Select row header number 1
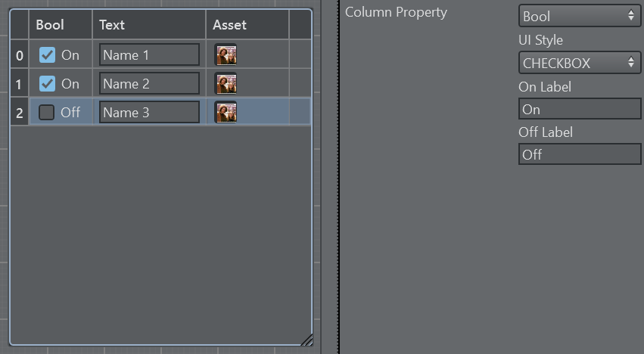Image resolution: width=644 pixels, height=354 pixels. [x=20, y=83]
